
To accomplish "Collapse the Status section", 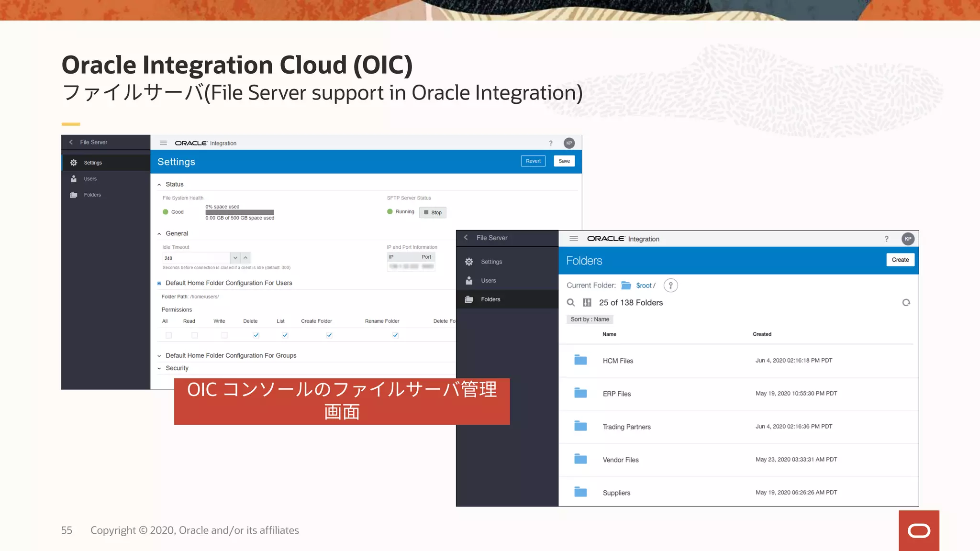I will (x=159, y=185).
